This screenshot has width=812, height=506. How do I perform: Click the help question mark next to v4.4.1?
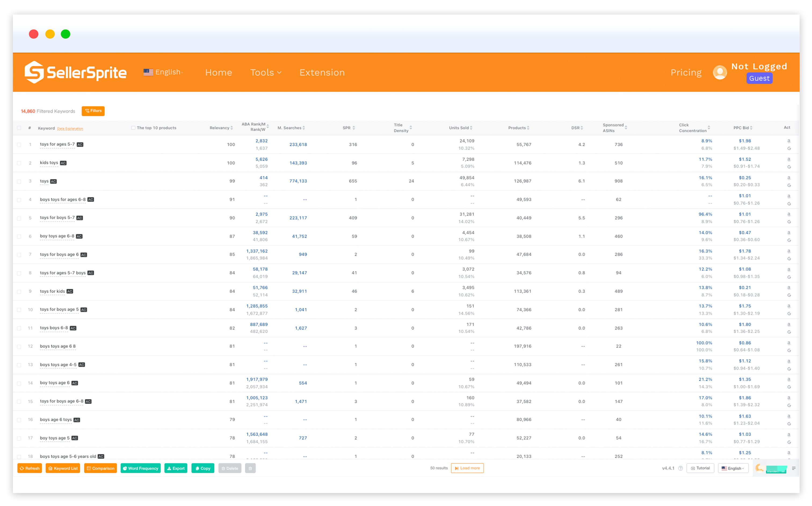(680, 468)
